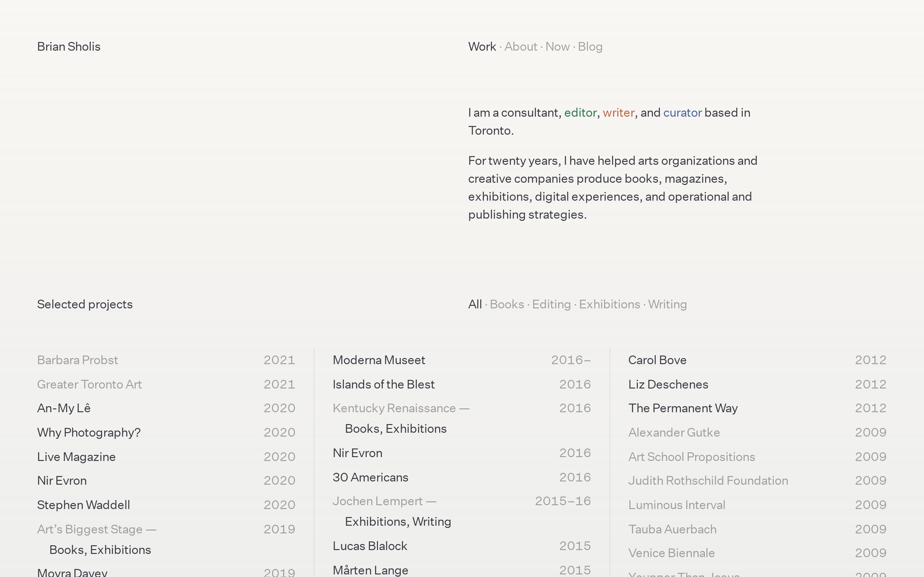Filter projects by Books
924x577 pixels.
click(x=507, y=304)
